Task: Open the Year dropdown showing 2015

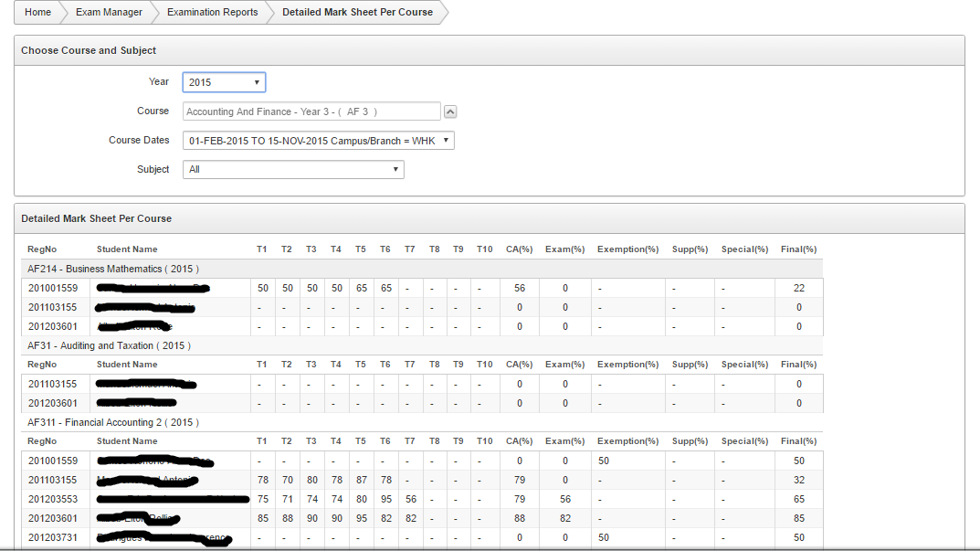Action: pyautogui.click(x=224, y=82)
